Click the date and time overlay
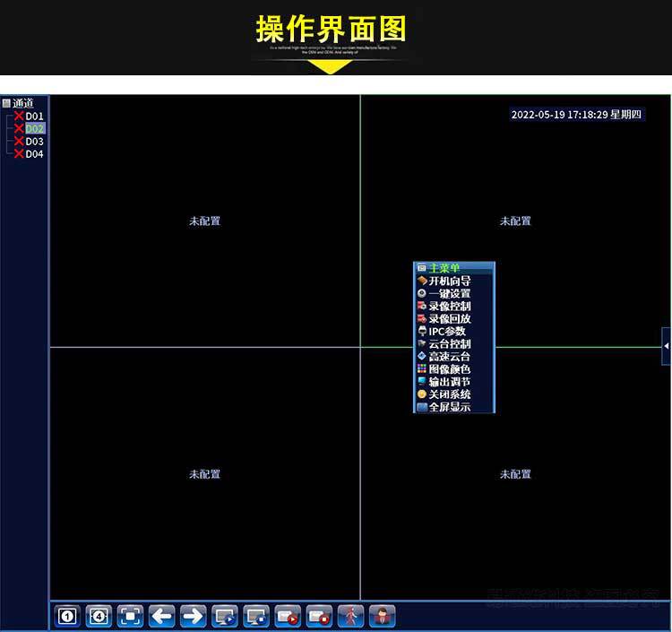This screenshot has height=632, width=672. [577, 115]
